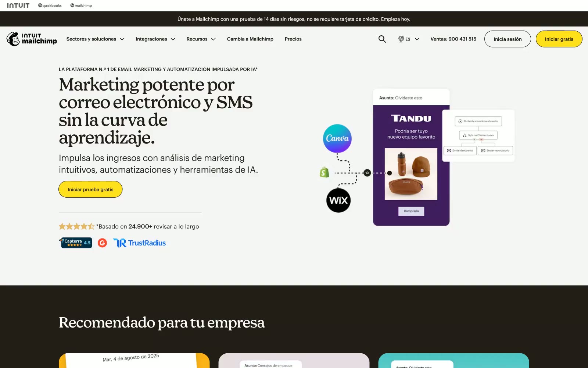Click the Inicia sesión button
The image size is (588, 368).
(x=508, y=39)
